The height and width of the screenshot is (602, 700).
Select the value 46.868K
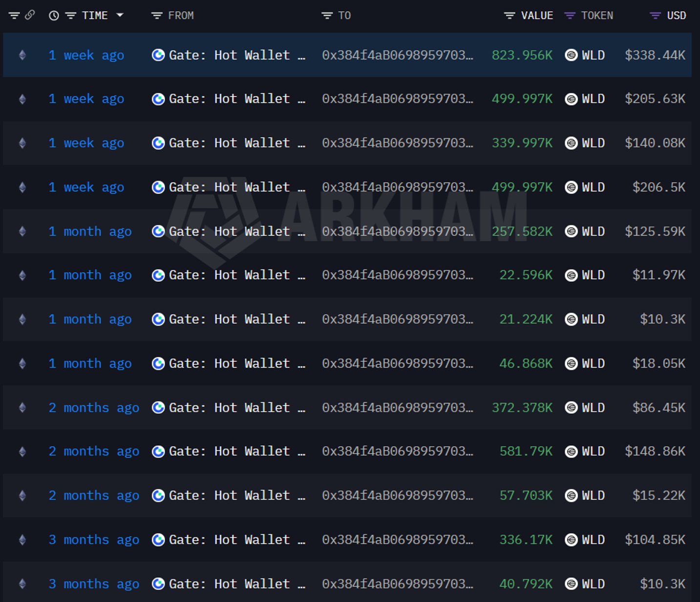tap(526, 364)
